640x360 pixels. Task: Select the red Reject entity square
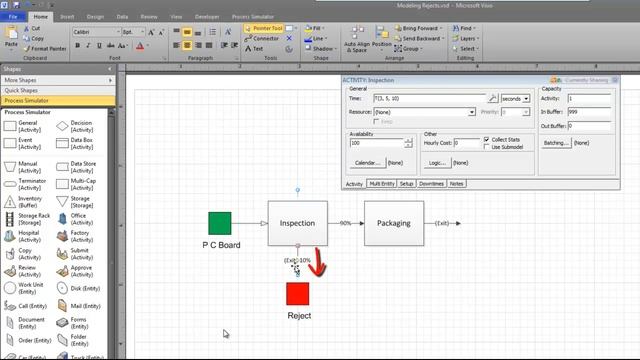coord(298,294)
